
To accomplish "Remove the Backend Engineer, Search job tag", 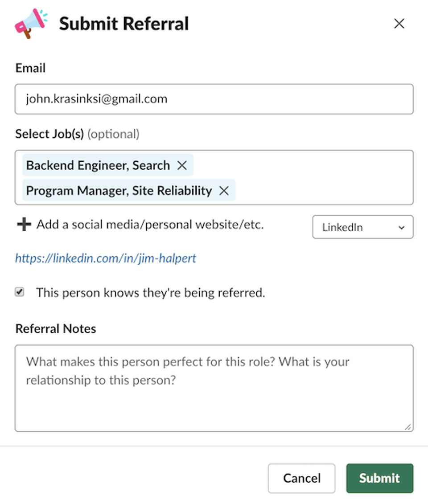I will tap(182, 165).
